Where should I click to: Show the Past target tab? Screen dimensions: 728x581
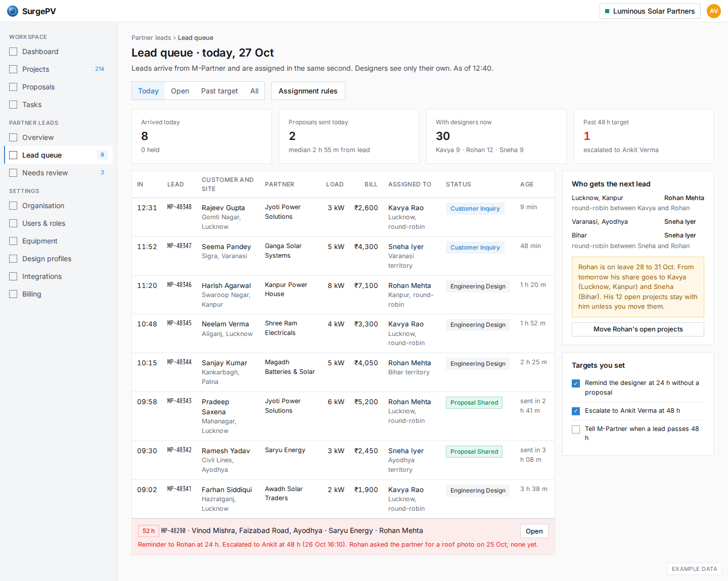219,91
